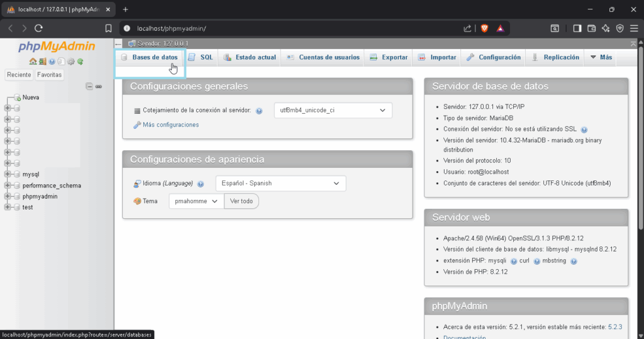Click the exit door logout icon
The width and height of the screenshot is (644, 339).
[x=42, y=62]
